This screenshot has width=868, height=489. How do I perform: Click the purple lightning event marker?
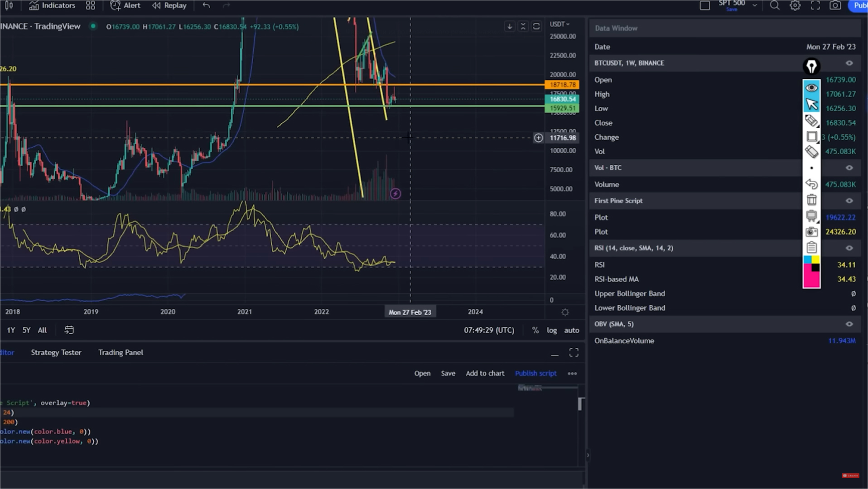point(395,194)
